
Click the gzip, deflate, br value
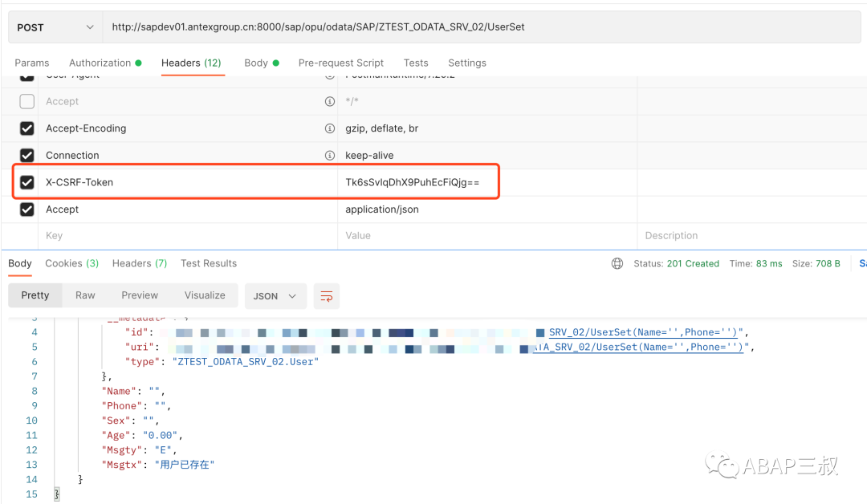pos(381,128)
